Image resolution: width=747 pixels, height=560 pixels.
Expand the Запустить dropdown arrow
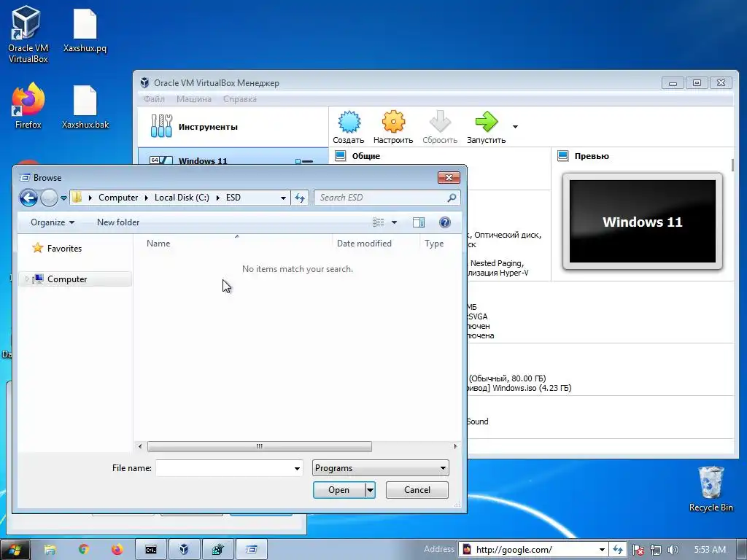tap(515, 127)
